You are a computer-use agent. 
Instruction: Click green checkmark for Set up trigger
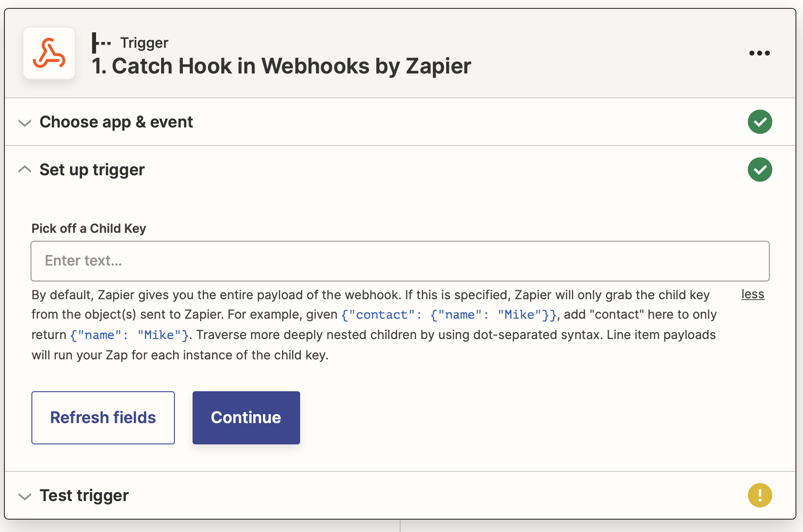(760, 170)
